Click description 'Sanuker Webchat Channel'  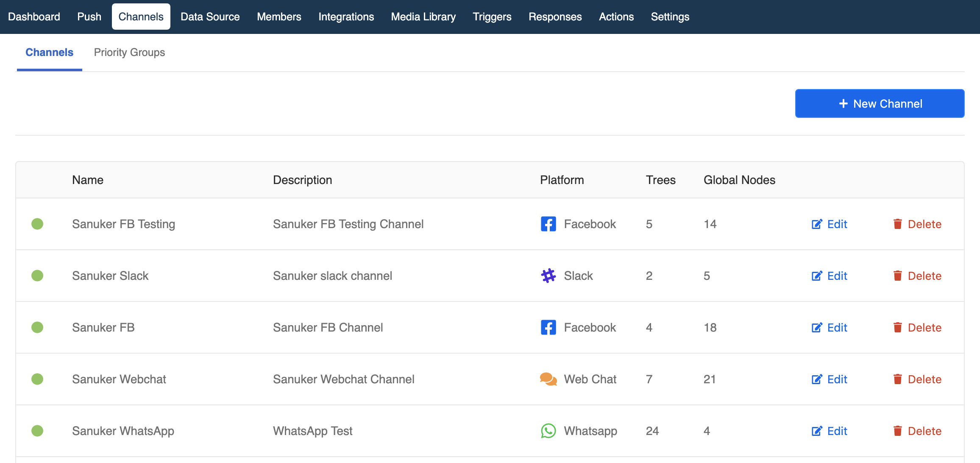[344, 379]
